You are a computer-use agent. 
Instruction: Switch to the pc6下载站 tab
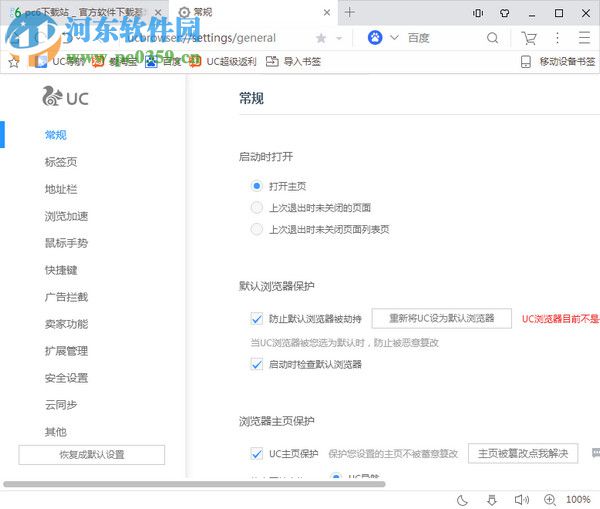point(85,13)
